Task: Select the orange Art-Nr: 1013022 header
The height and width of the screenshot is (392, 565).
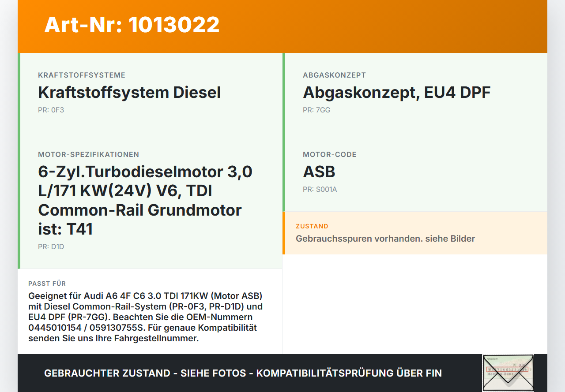Action: point(132,26)
